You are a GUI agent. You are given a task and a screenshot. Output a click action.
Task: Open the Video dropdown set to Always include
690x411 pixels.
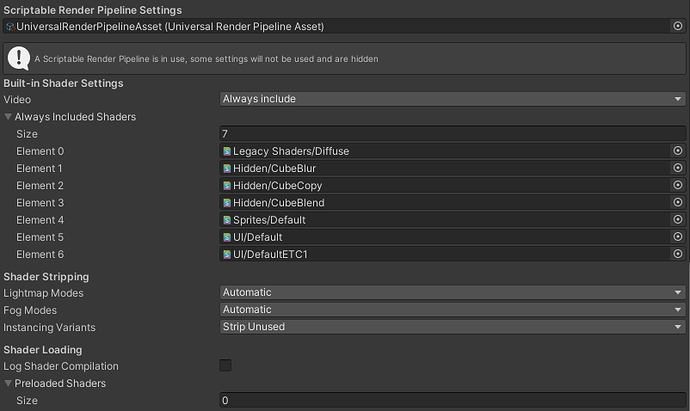(x=451, y=99)
